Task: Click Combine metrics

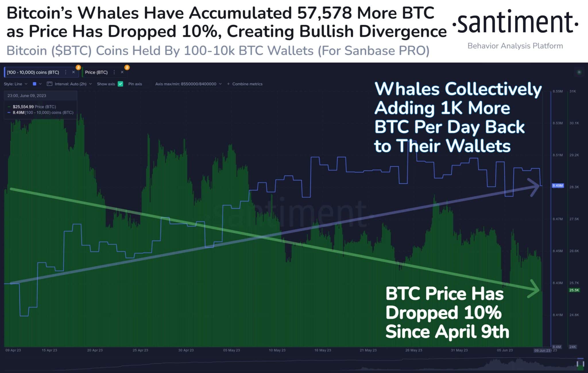Action: coord(247,84)
